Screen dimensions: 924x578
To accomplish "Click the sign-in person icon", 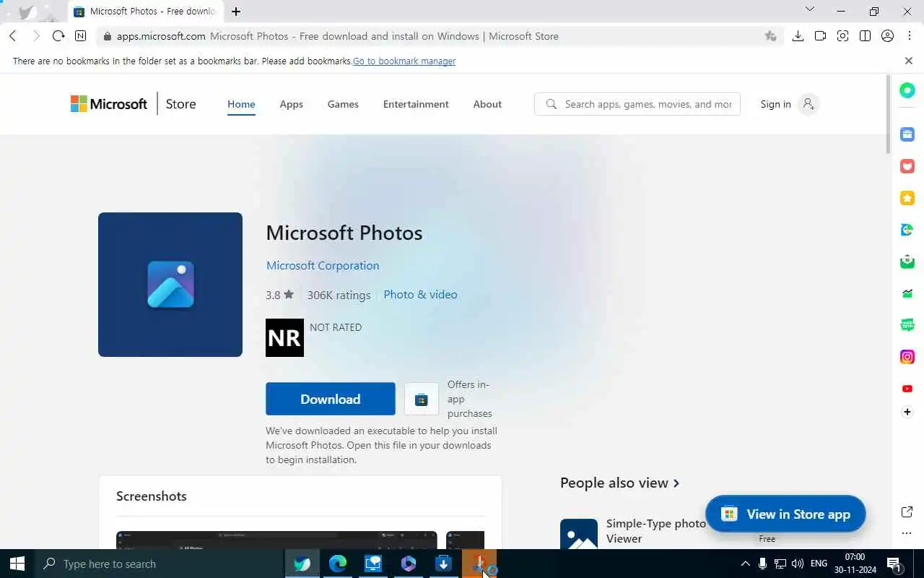I will tap(808, 104).
